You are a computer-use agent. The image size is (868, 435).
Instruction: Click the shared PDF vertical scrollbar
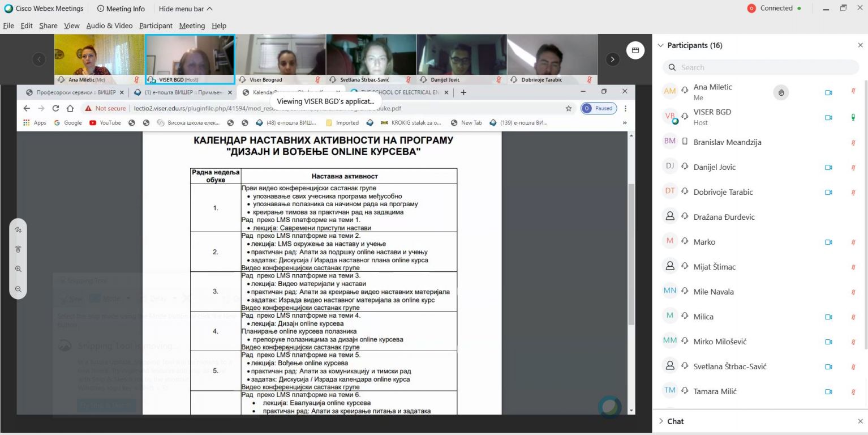tap(631, 255)
